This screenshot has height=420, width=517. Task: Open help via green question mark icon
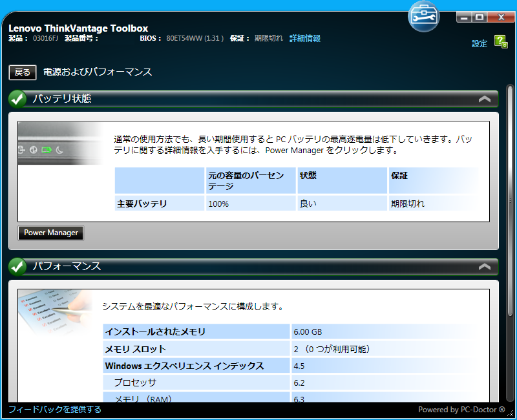501,42
